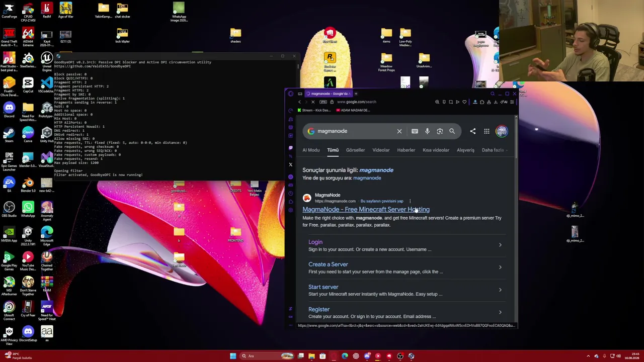Screen dimensions: 644x362
Task: Open ADAM MADAM bookmark
Action: click(x=354, y=110)
